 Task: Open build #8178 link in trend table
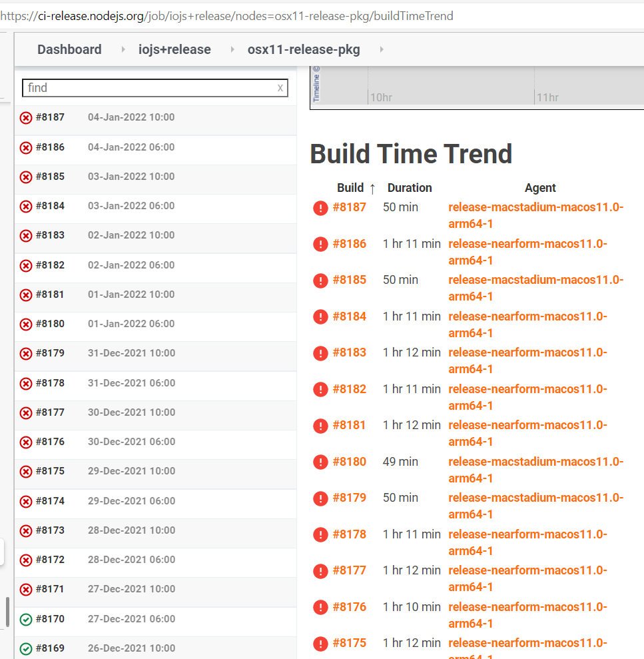pyautogui.click(x=350, y=534)
